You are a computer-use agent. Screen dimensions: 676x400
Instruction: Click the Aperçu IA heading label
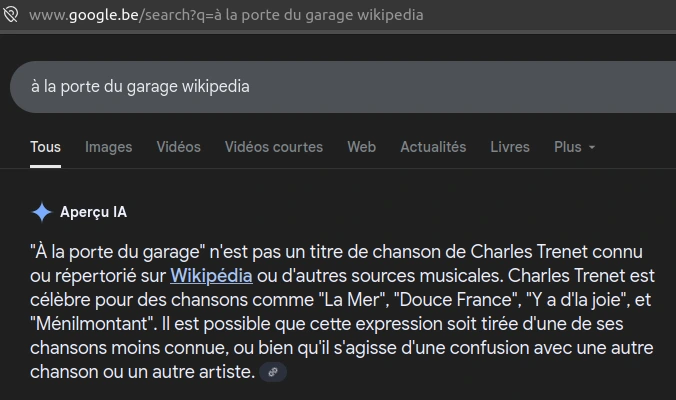93,212
